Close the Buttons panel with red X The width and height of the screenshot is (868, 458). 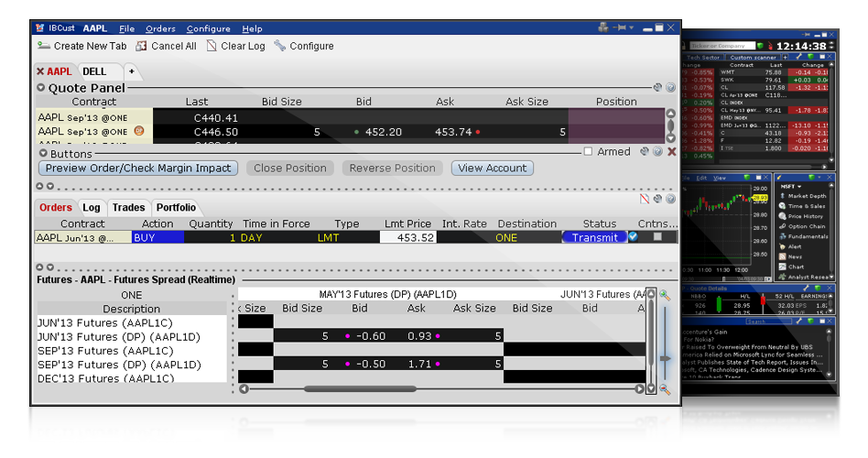[672, 152]
